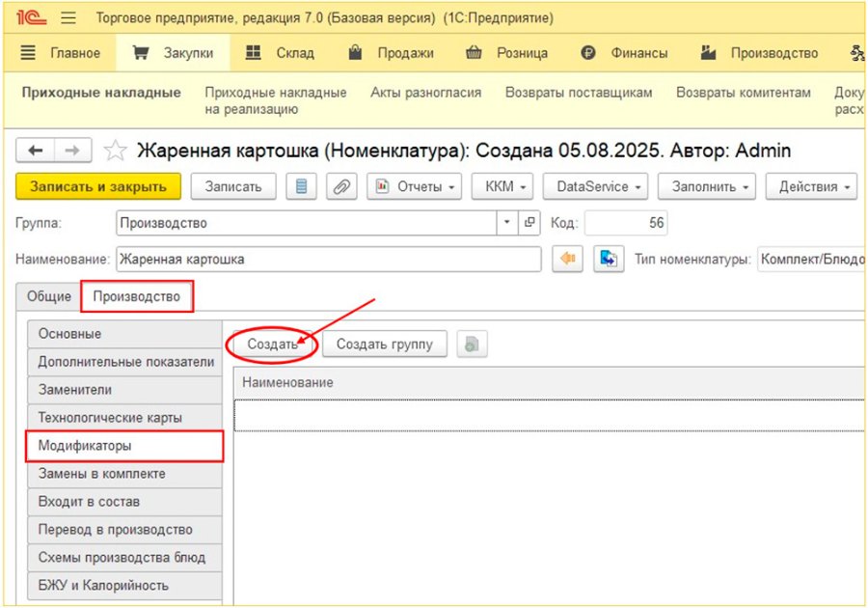This screenshot has width=868, height=608.
Task: Open the Закупки section
Action: (x=173, y=53)
